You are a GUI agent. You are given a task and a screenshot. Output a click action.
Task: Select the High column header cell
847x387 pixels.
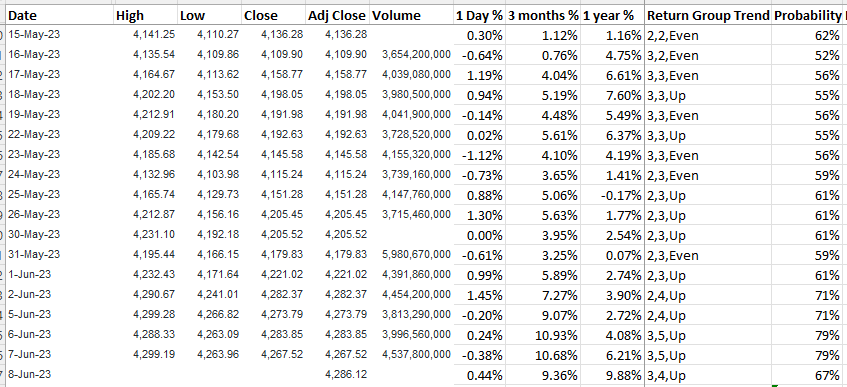[x=146, y=16]
